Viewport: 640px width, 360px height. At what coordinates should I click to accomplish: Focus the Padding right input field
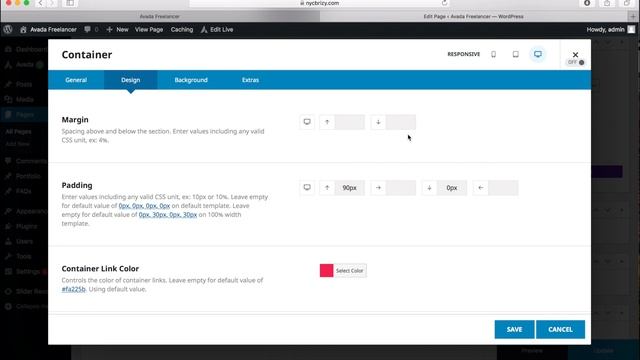(x=401, y=188)
